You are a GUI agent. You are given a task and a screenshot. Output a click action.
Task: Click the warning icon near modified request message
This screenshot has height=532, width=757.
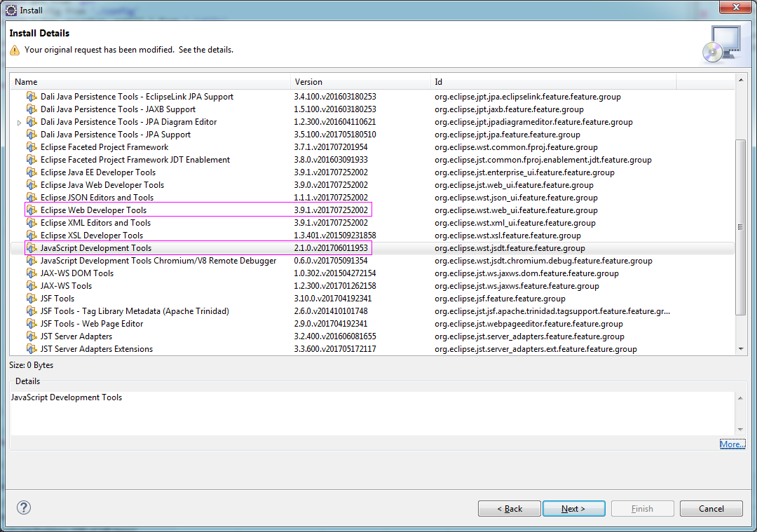click(x=15, y=50)
